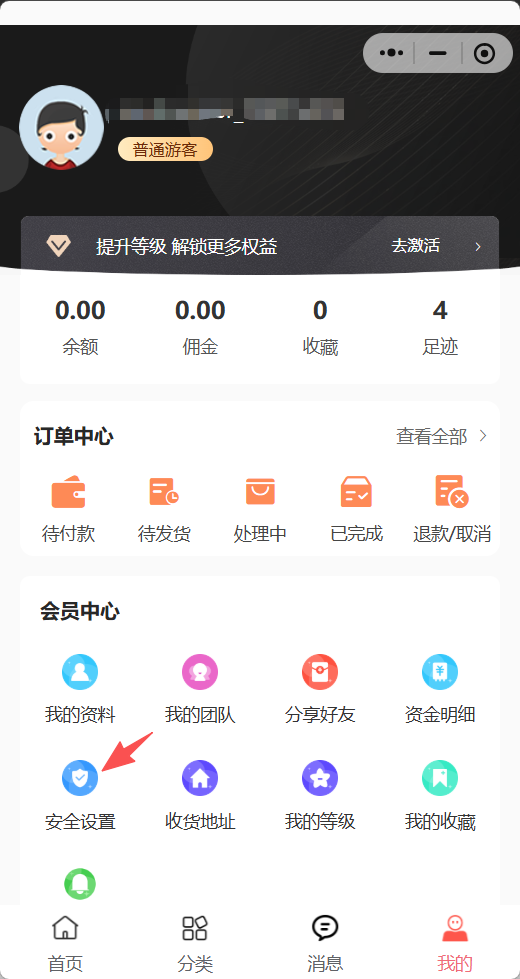
Task: Open the 待付款 wallet icon
Action: tap(68, 491)
